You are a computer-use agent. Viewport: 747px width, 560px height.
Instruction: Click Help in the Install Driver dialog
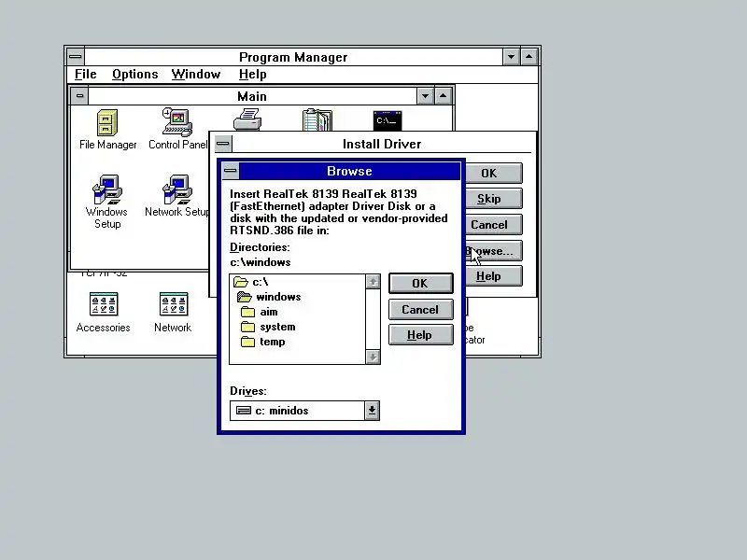(494, 276)
